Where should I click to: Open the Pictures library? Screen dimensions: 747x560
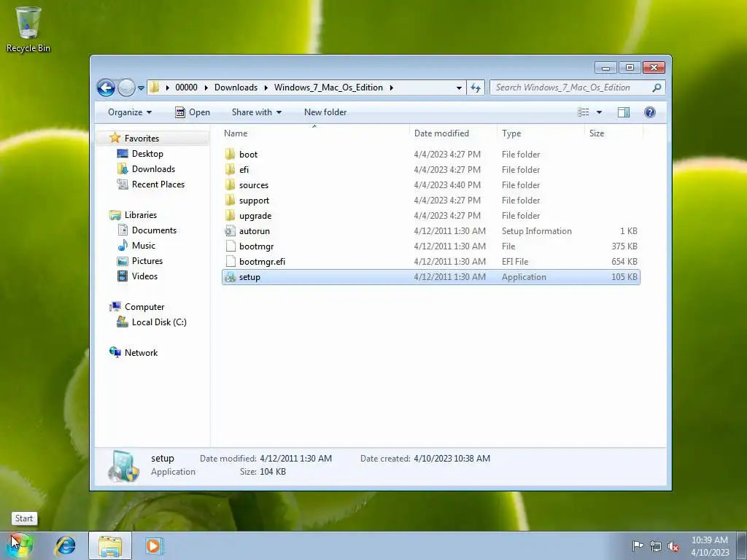[147, 261]
